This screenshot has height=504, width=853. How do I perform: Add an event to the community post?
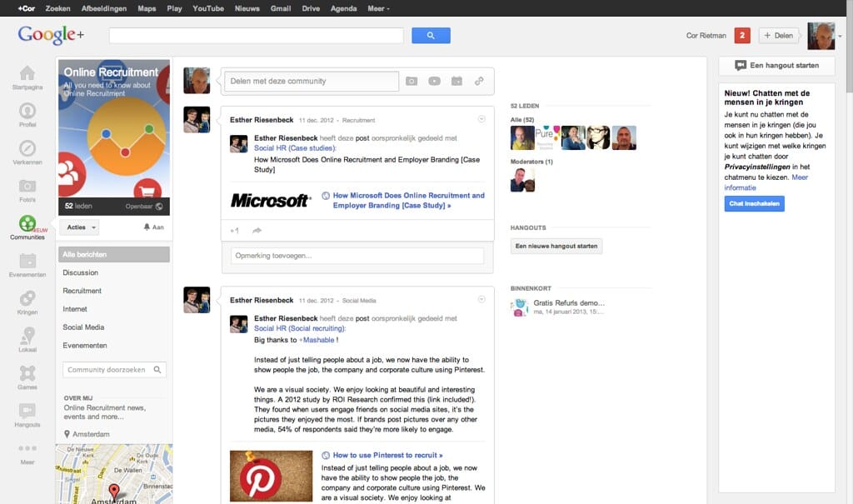tap(457, 81)
